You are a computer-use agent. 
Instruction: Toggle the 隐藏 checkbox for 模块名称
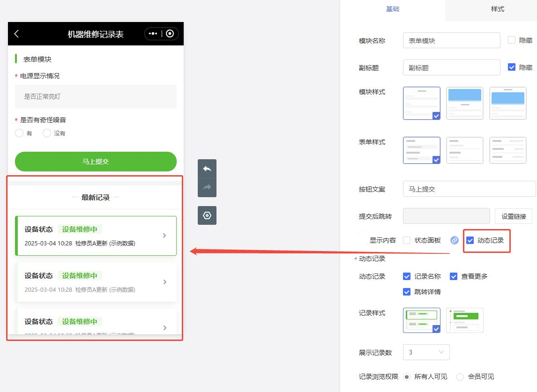coord(512,40)
